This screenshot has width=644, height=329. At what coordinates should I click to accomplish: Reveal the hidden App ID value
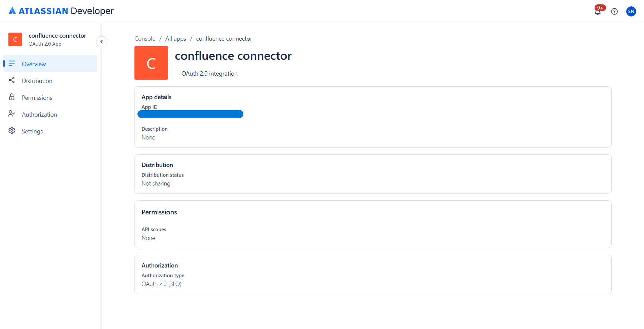(190, 114)
